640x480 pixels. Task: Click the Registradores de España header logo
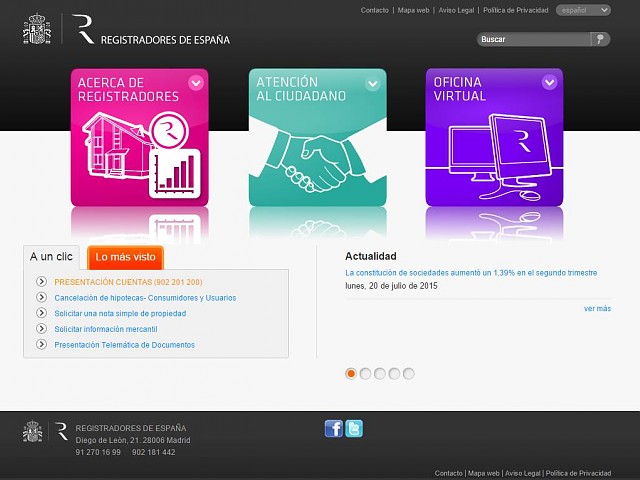151,29
